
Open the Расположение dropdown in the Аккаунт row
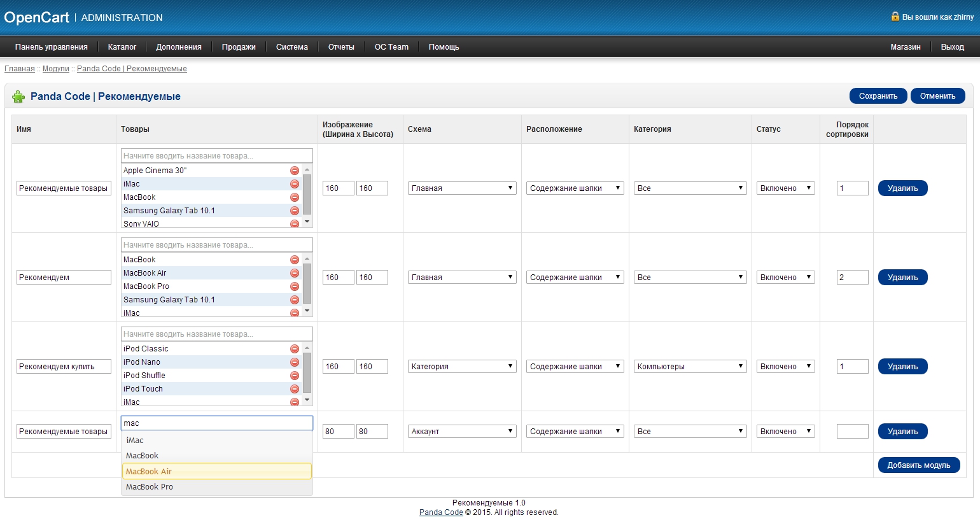[x=575, y=432]
